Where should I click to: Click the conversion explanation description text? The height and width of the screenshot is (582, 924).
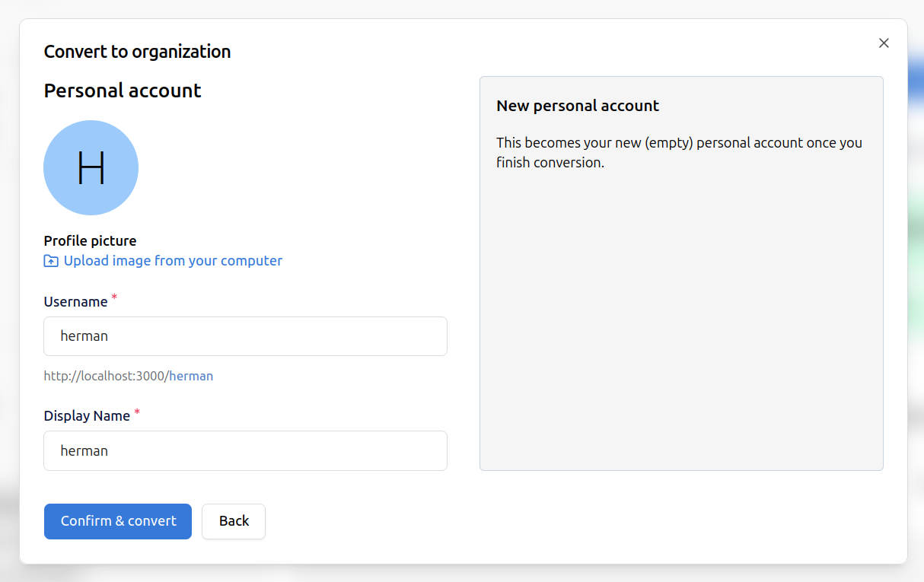coord(678,152)
